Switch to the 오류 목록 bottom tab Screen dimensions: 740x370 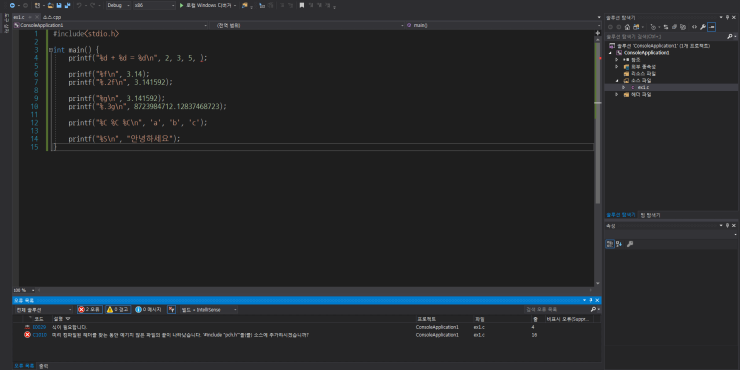[x=24, y=366]
